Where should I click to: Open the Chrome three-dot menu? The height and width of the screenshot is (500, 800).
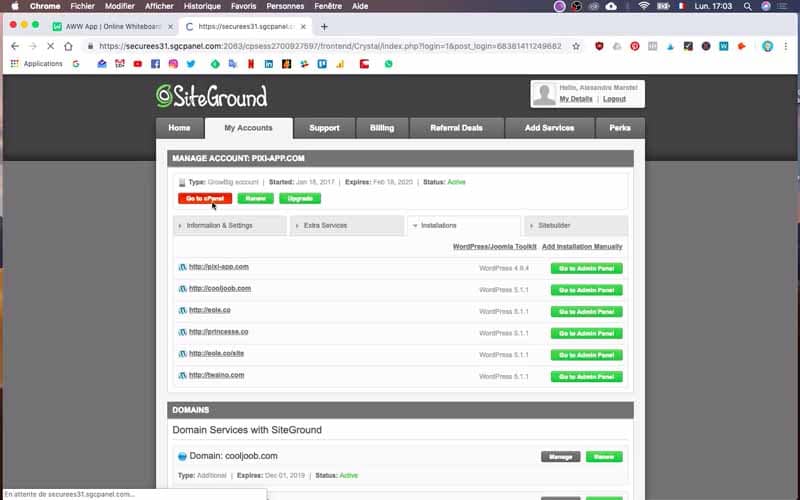[x=786, y=46]
